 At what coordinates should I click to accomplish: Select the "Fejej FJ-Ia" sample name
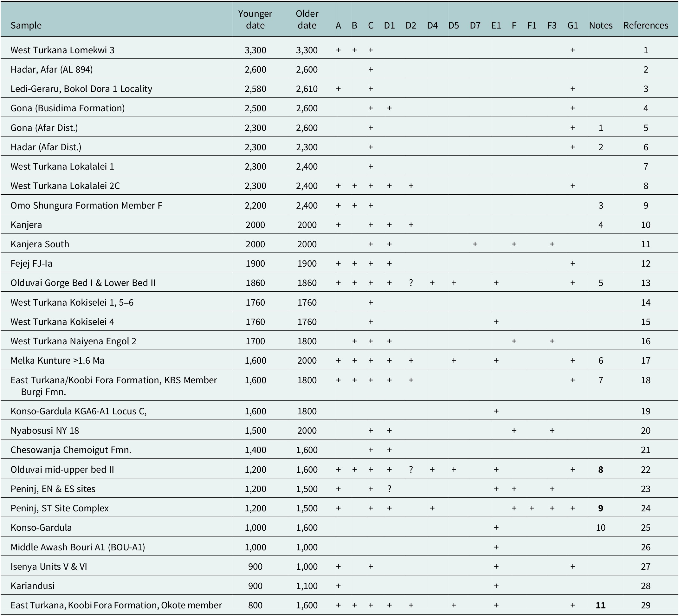[31, 263]
